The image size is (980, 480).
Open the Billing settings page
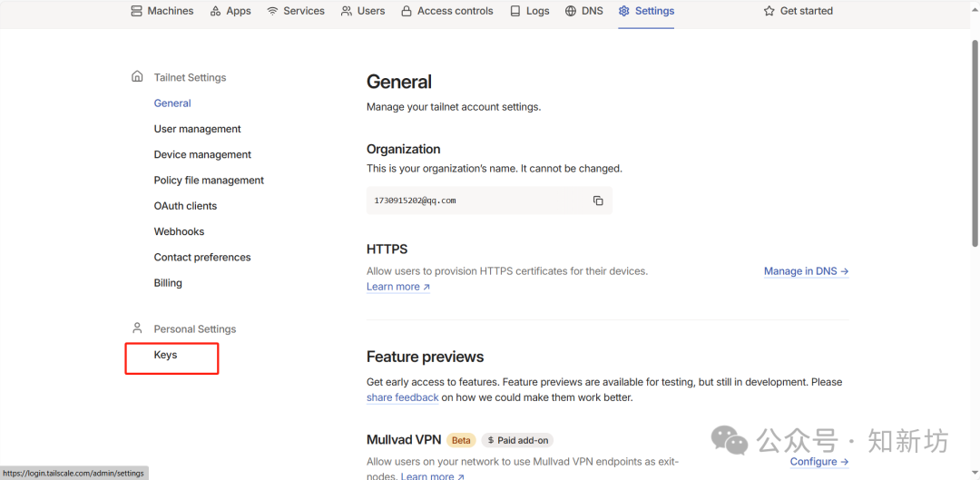coord(168,283)
